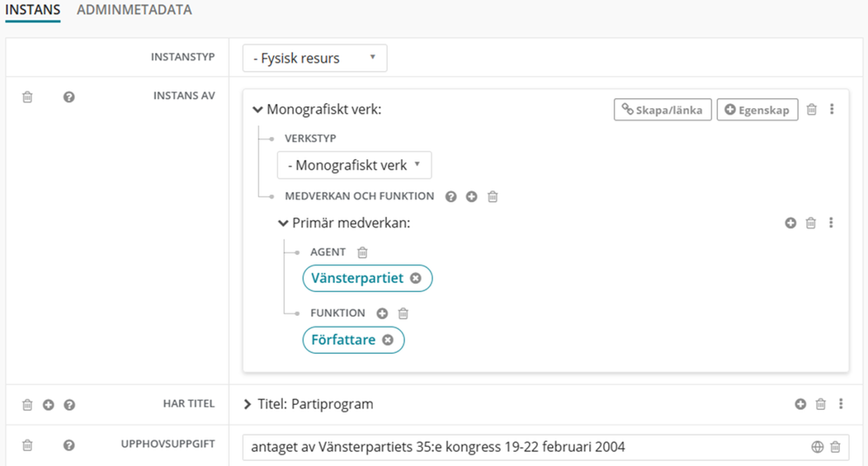This screenshot has height=466, width=868.
Task: Delete Primär medverkan via trash icon
Action: (x=811, y=223)
